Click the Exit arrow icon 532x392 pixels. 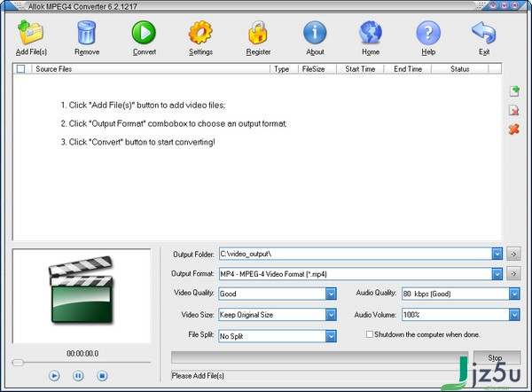click(484, 33)
